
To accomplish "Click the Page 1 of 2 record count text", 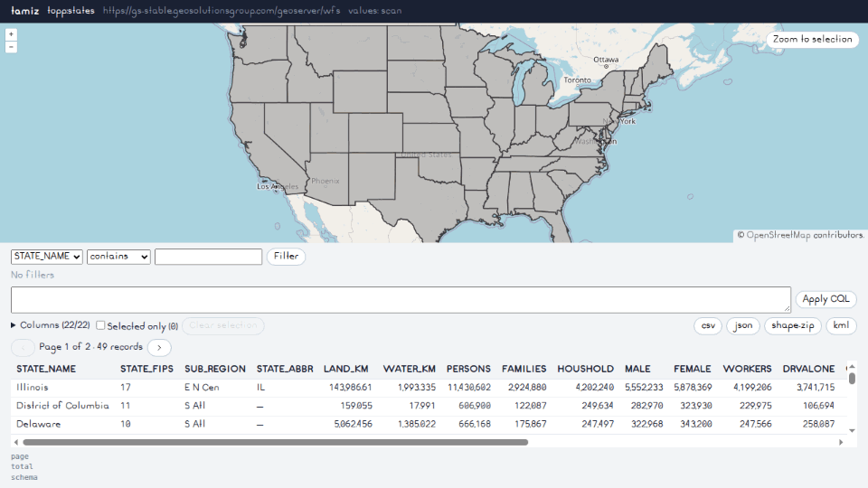I will pyautogui.click(x=90, y=347).
